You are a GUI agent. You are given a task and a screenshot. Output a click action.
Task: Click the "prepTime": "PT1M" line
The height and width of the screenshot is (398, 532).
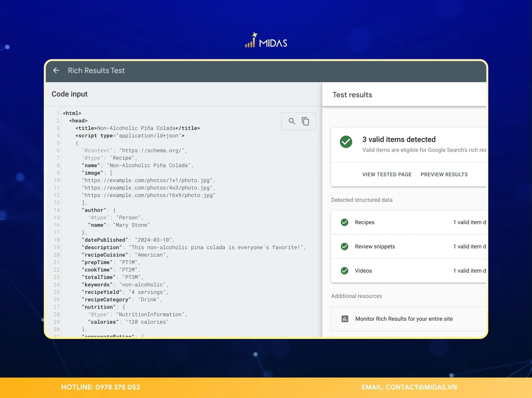(111, 262)
